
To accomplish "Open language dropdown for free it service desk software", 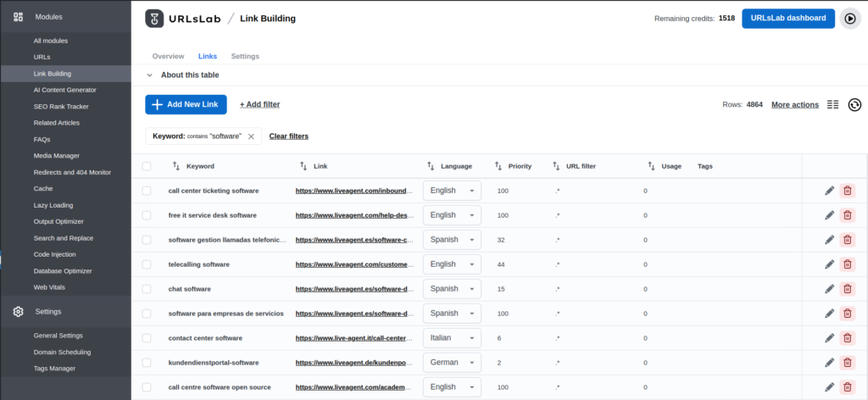I will tap(452, 215).
